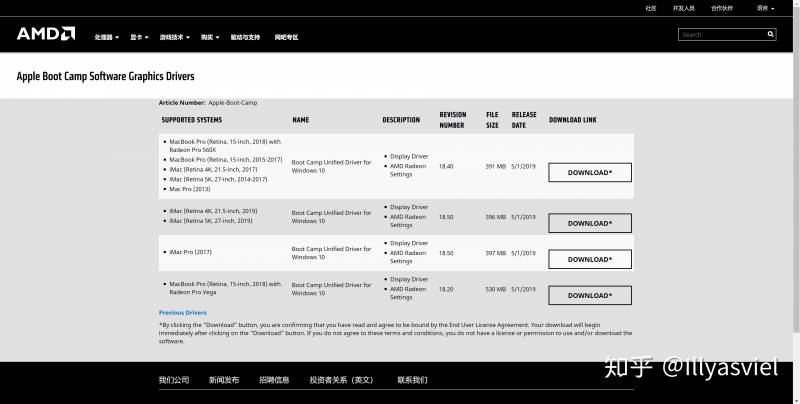Click "iMac (Retina 5K, 27-inch, 2014-2017)" entry
This screenshot has width=800, height=404.
(x=218, y=180)
